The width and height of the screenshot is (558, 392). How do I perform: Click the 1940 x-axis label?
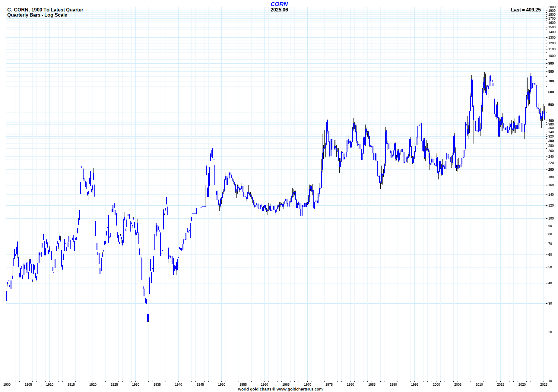pos(179,384)
